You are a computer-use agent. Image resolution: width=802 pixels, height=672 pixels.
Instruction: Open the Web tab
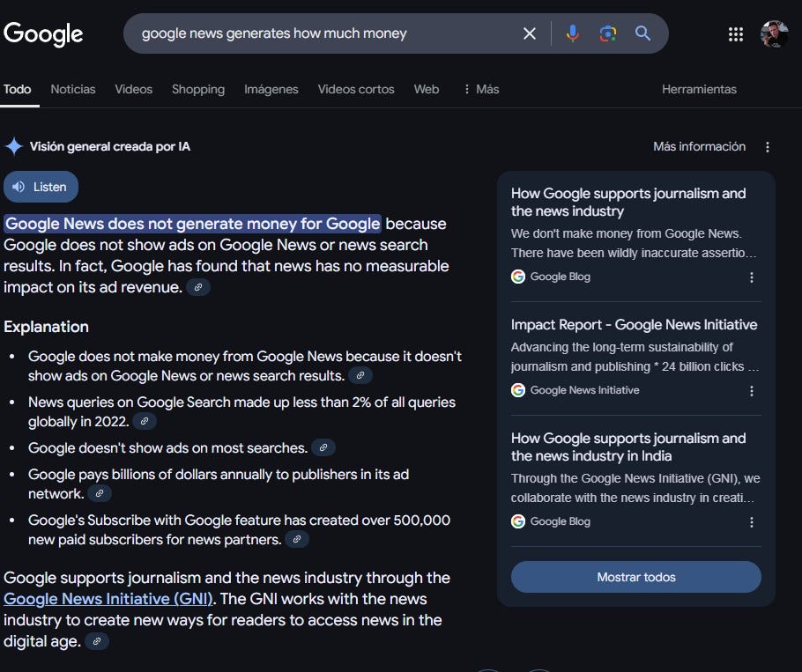pos(426,89)
